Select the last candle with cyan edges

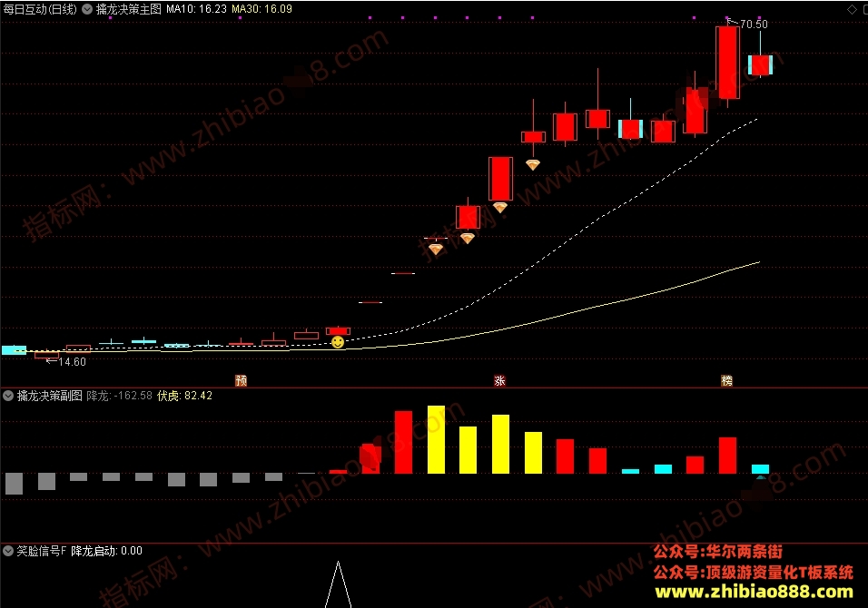760,64
